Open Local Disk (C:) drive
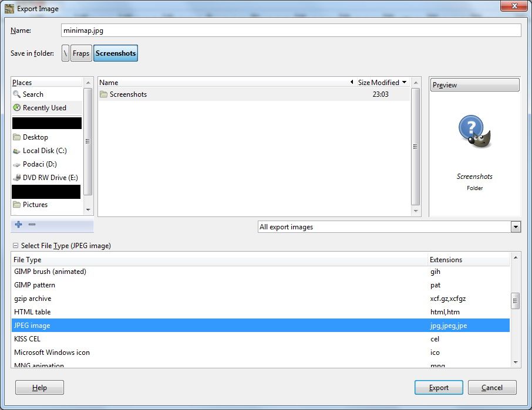Image resolution: width=532 pixels, height=410 pixels. (x=45, y=151)
